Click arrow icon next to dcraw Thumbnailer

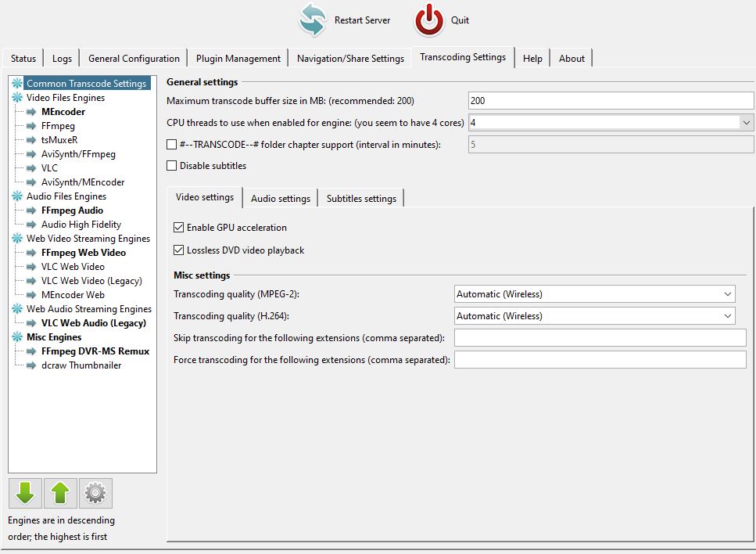tap(31, 365)
